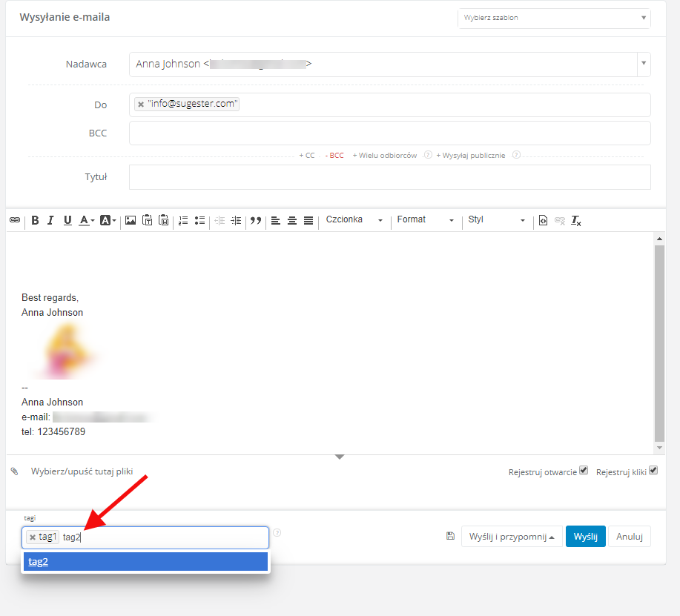Open help for Wysyłaj publicznie
Viewport: 680px width, 616px height.
(x=516, y=155)
